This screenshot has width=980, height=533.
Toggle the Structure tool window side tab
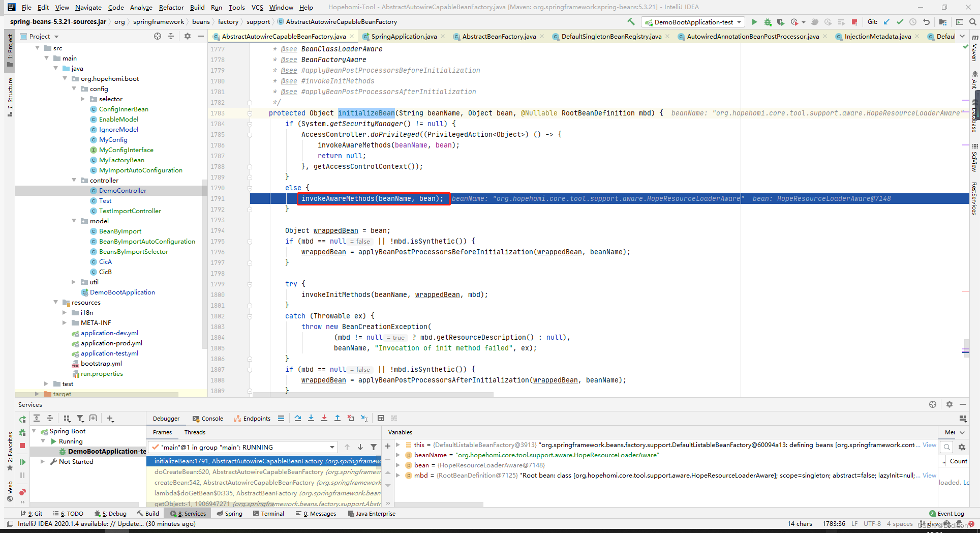[x=10, y=97]
